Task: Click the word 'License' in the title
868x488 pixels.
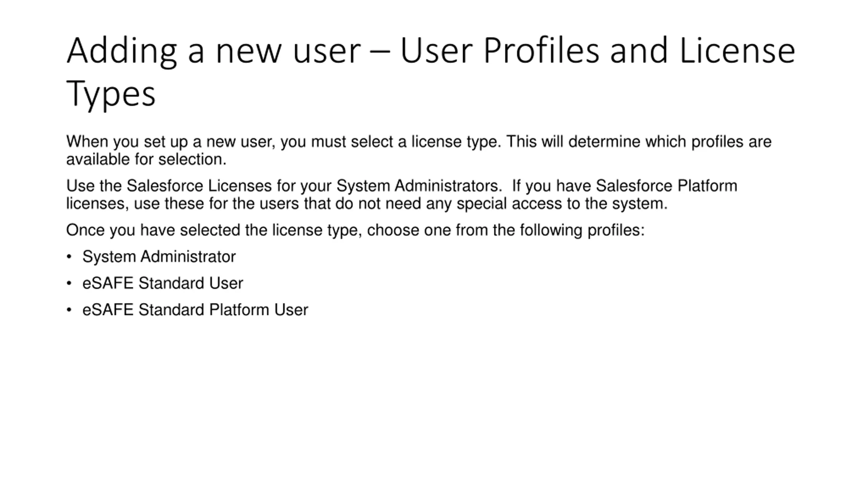Action: (x=737, y=51)
